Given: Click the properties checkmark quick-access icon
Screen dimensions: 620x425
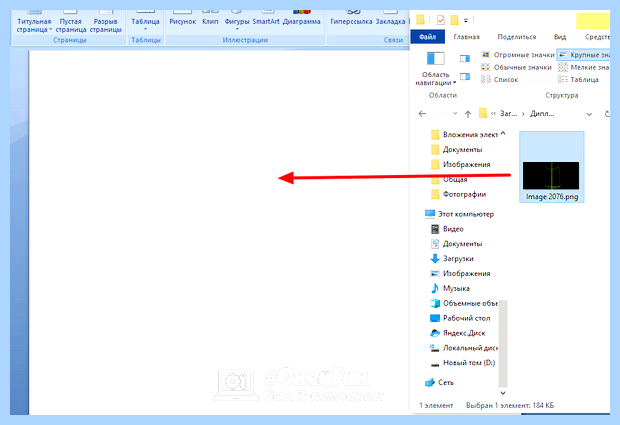Looking at the screenshot, I should click(440, 19).
